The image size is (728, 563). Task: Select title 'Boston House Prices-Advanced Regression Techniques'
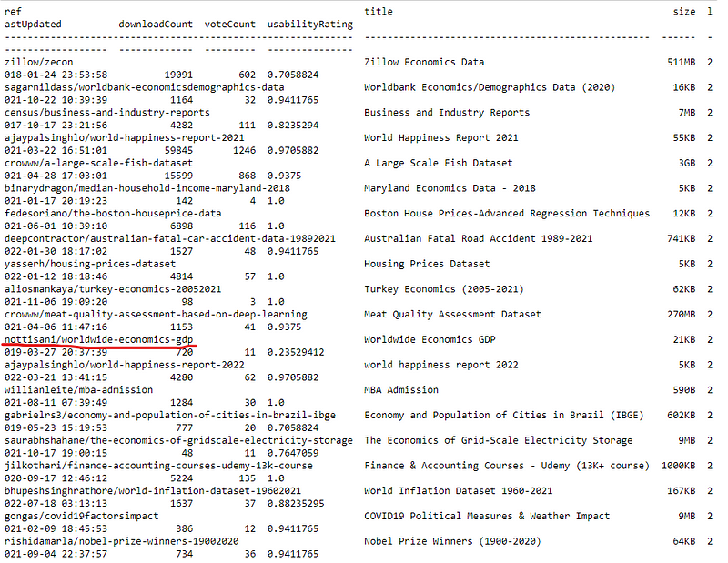(x=507, y=214)
